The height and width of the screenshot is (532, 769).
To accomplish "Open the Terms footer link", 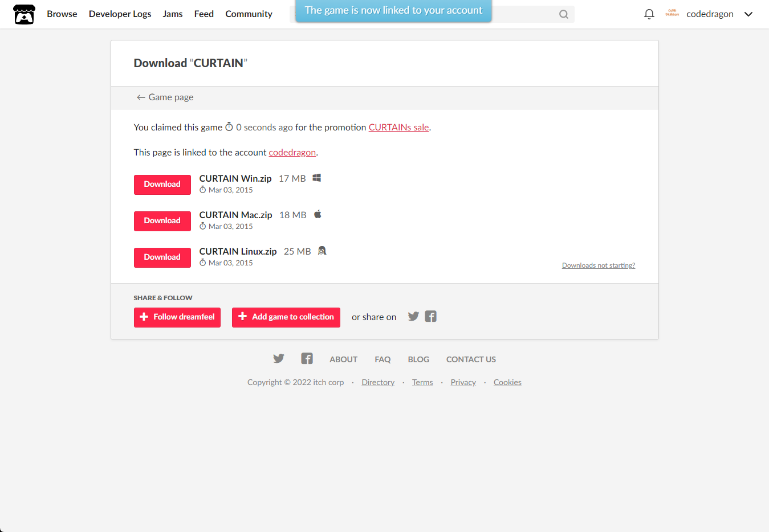I will coord(422,383).
